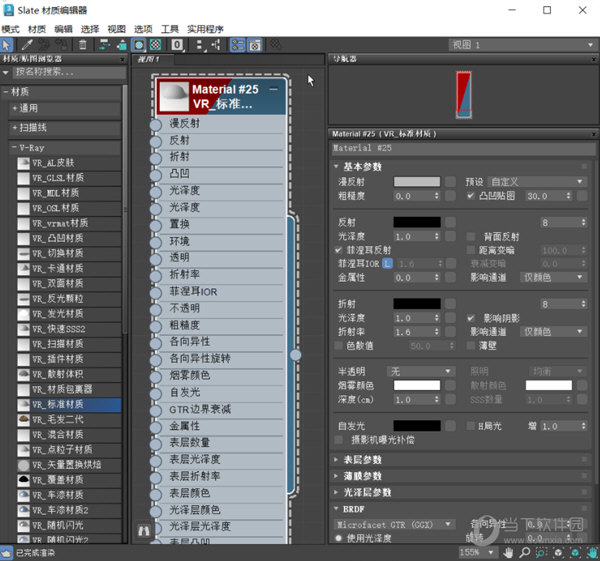Image resolution: width=600 pixels, height=561 pixels.
Task: Click the 漫反射 gray color swatch
Action: pyautogui.click(x=417, y=182)
